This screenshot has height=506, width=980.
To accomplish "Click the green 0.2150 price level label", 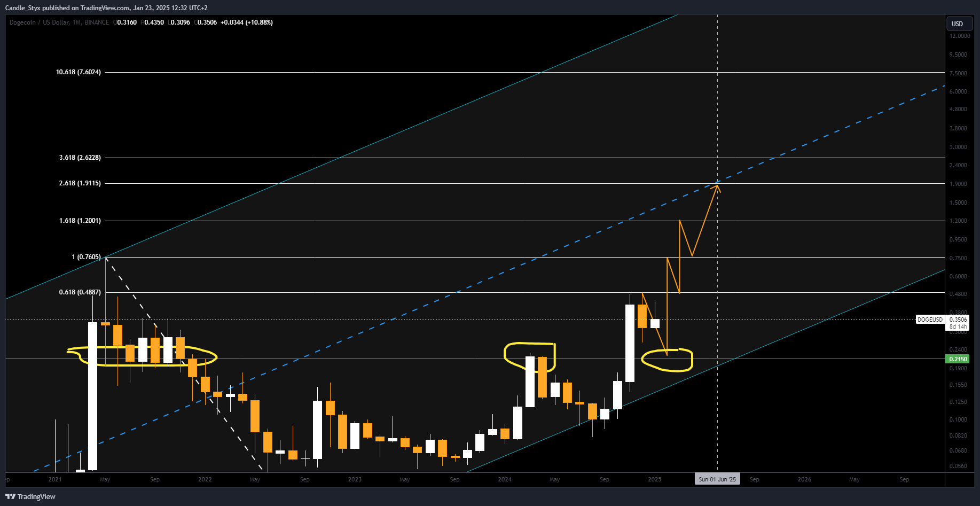I will click(958, 359).
